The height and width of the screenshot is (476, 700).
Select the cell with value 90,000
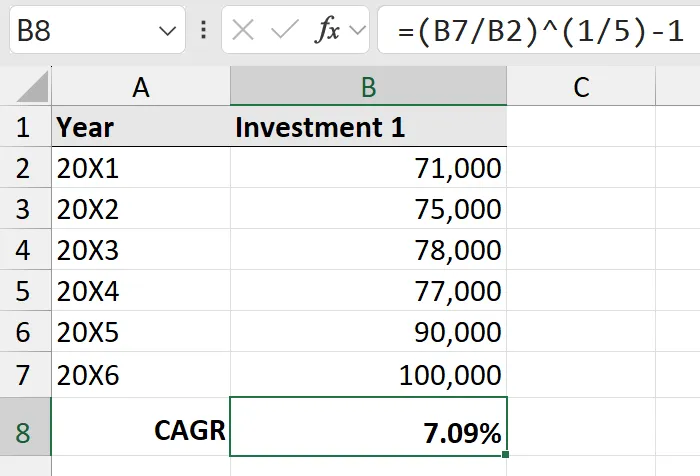[368, 332]
